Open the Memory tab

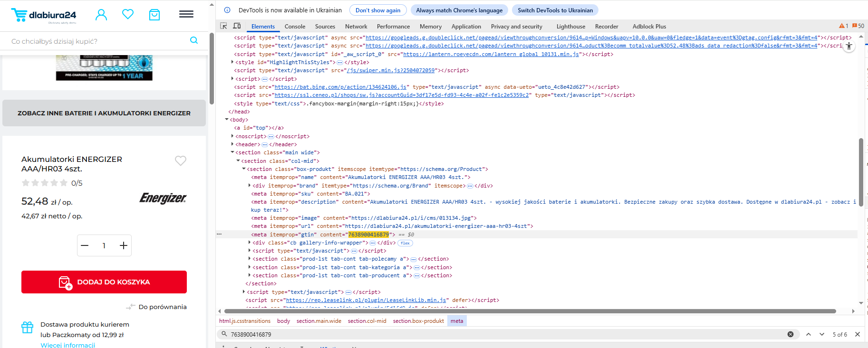point(431,27)
